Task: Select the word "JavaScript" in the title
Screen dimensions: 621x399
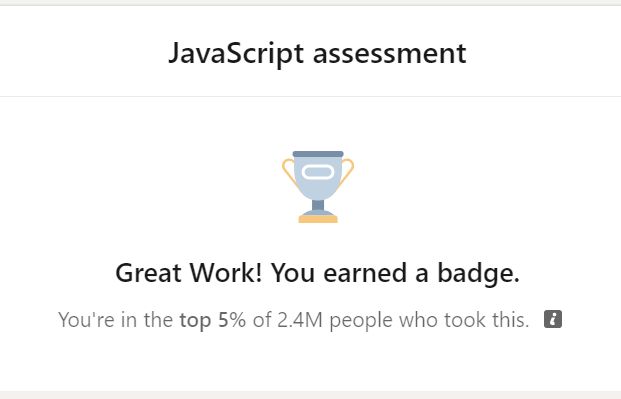Action: click(236, 53)
